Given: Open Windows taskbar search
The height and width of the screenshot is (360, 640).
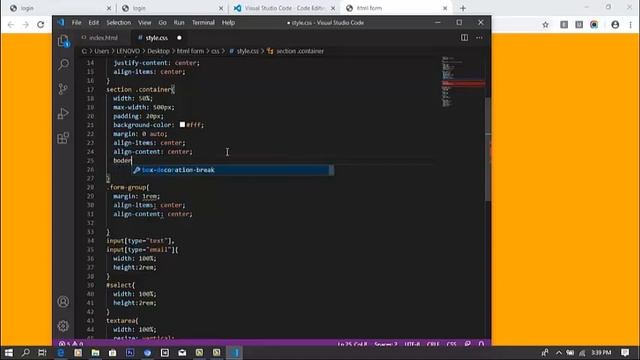Looking at the screenshot, I should 25,353.
